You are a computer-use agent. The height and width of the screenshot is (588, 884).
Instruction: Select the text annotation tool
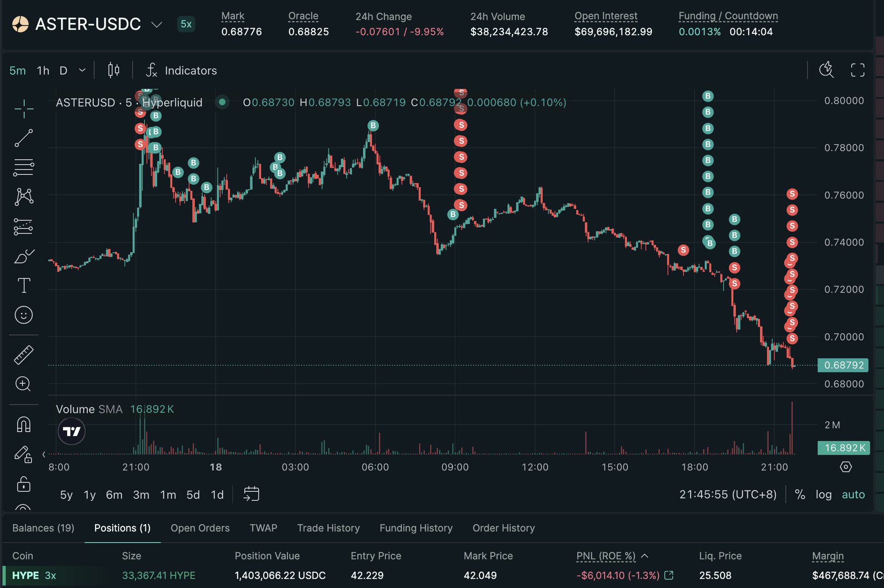click(24, 285)
